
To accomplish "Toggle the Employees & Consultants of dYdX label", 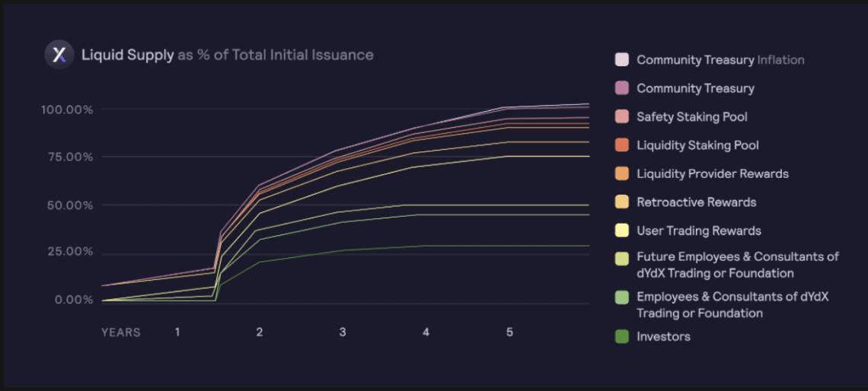I will click(732, 305).
